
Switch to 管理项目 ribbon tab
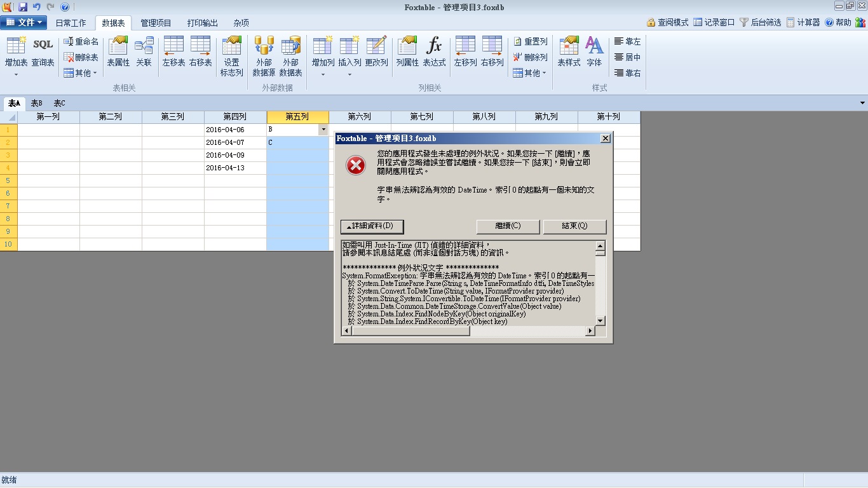(x=156, y=23)
